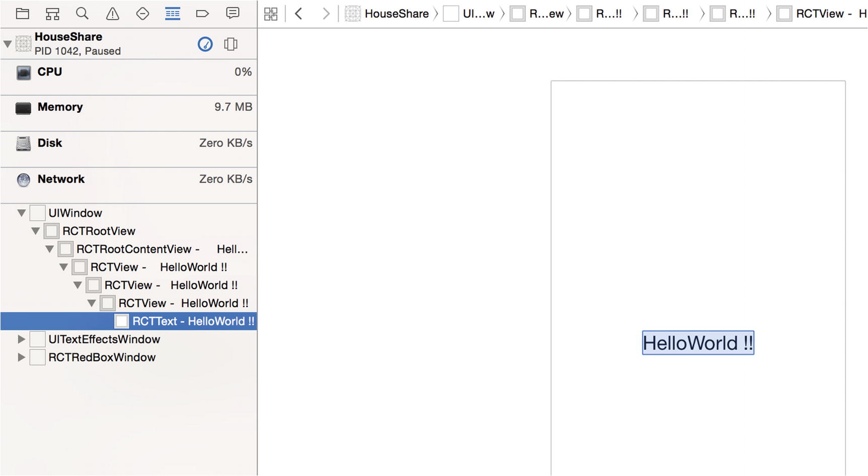Select the Debug navigator icon
The width and height of the screenshot is (868, 476).
pos(173,14)
